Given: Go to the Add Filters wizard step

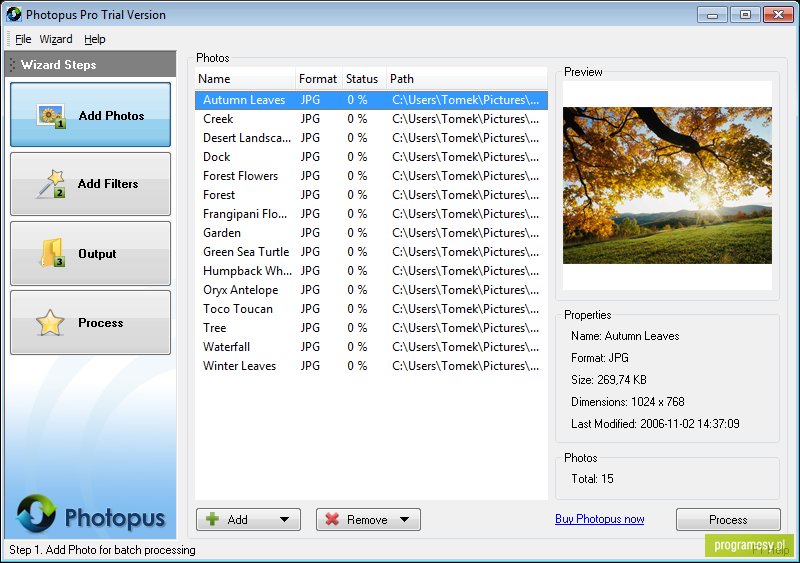Looking at the screenshot, I should coord(90,184).
